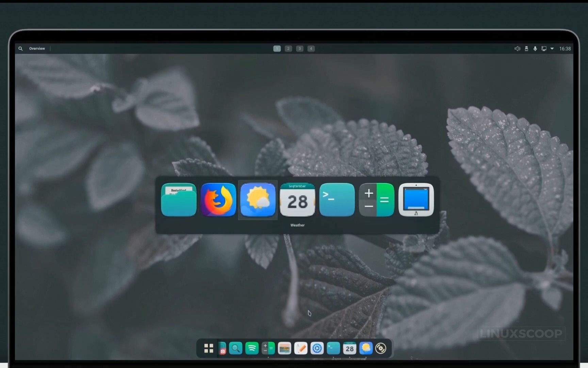The width and height of the screenshot is (588, 368).
Task: Expand the system status menu arrow
Action: pos(553,48)
